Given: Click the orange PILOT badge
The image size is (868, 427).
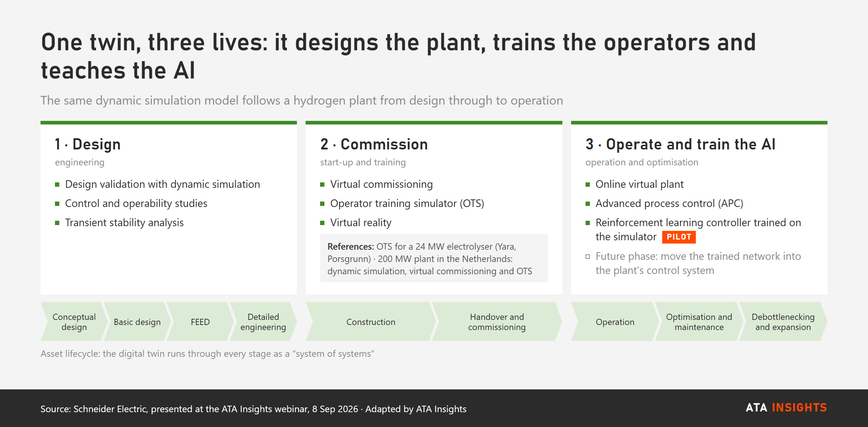Looking at the screenshot, I should [679, 237].
